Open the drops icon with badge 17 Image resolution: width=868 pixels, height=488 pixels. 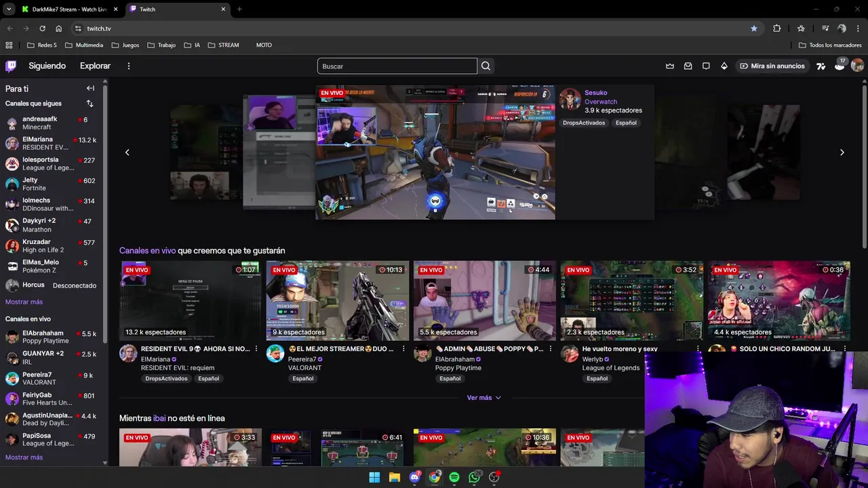pos(840,65)
